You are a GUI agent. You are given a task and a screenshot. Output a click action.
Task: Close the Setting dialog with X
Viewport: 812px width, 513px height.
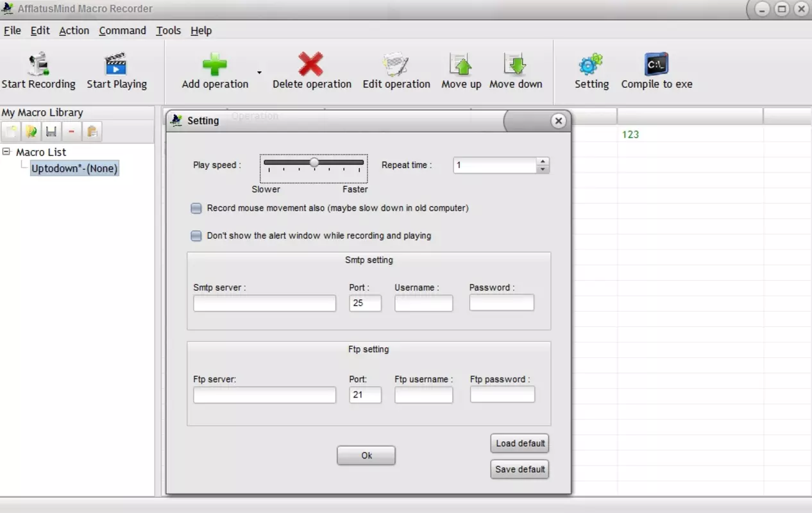(559, 121)
